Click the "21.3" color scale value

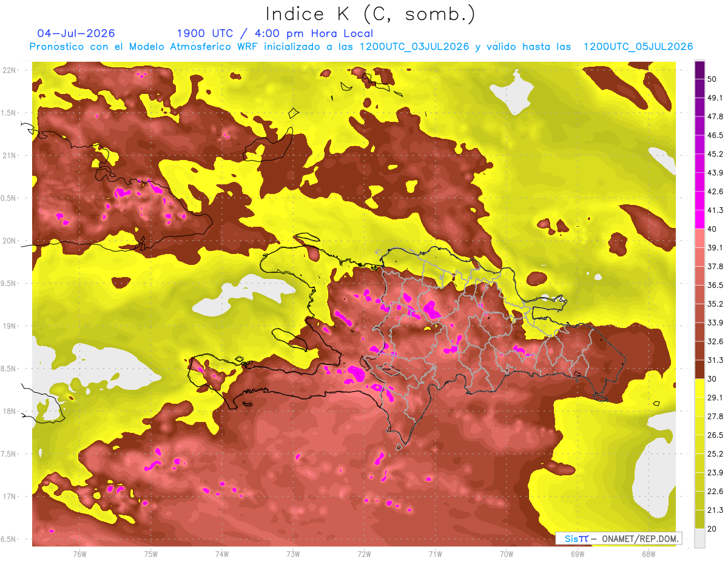[715, 510]
